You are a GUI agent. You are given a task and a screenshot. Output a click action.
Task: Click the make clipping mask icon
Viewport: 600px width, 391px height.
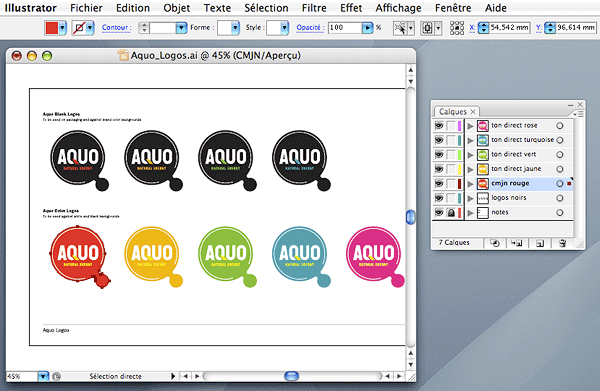click(x=495, y=243)
